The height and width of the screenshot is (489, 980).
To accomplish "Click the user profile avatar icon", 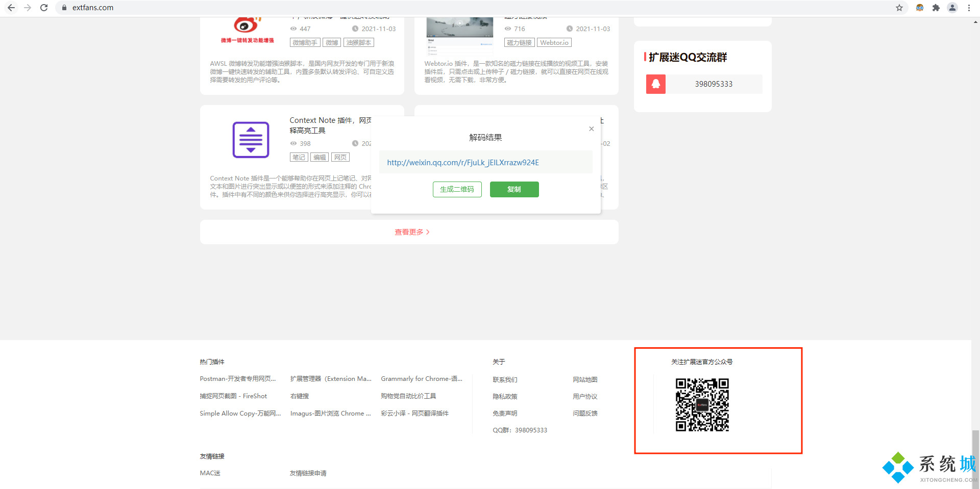I will click(x=952, y=8).
